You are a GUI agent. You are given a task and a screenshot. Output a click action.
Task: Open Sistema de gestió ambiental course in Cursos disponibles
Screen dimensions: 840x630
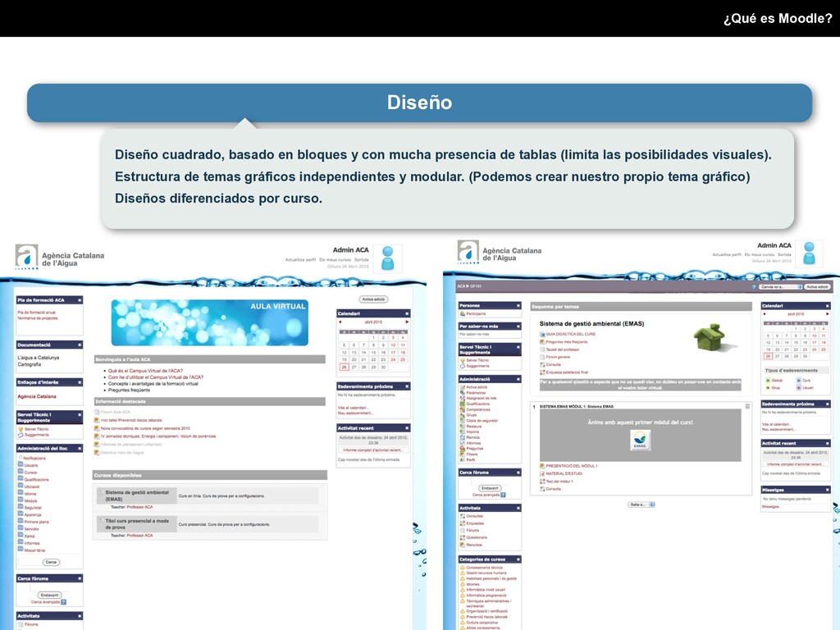click(x=137, y=495)
